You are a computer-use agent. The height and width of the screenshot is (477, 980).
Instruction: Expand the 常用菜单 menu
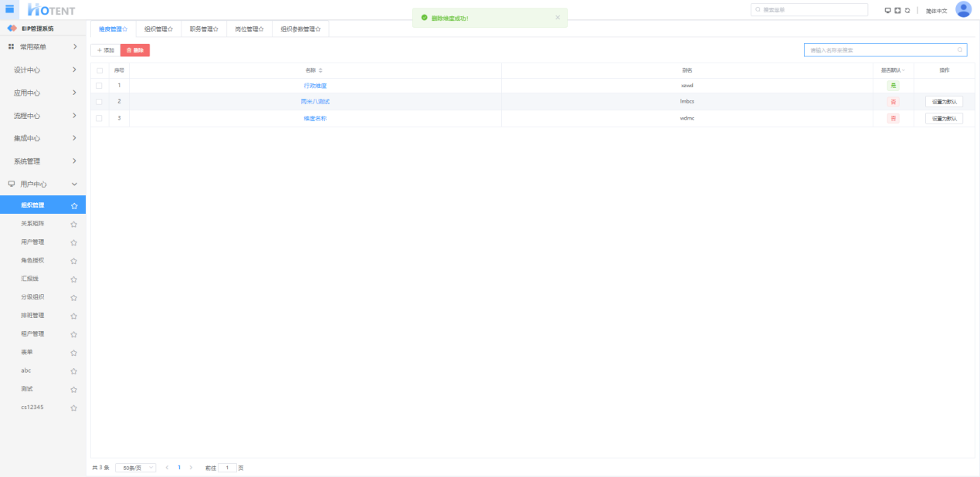(42, 47)
